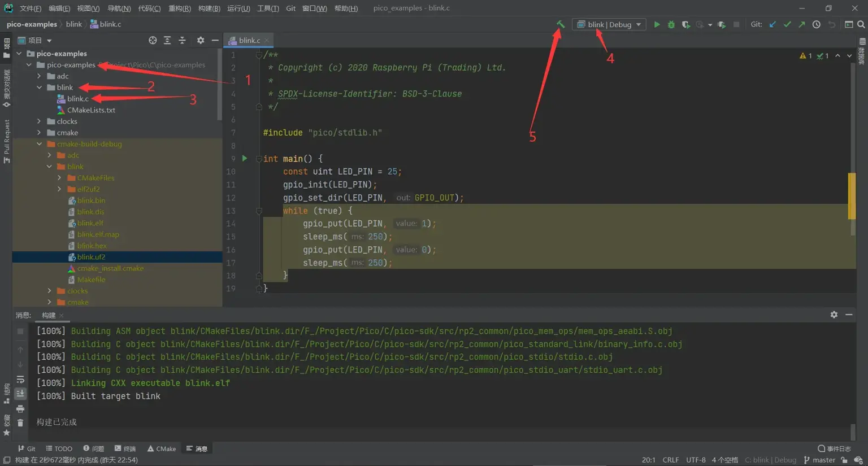The width and height of the screenshot is (868, 466).
Task: Click the green hammer Build icon
Action: (x=561, y=24)
